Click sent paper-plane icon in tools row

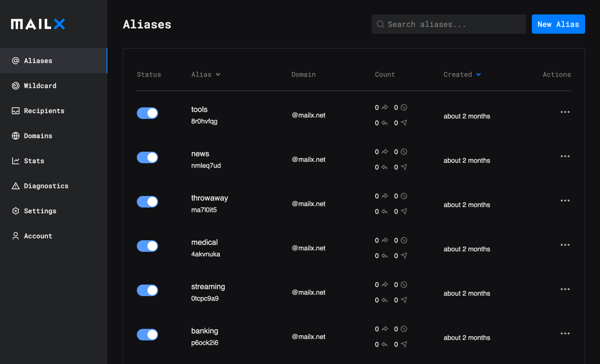tap(404, 123)
